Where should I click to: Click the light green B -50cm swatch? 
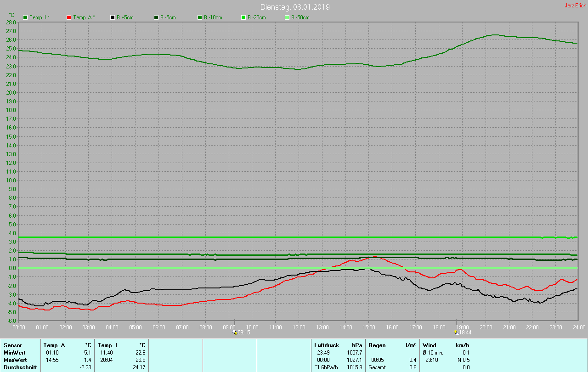(287, 17)
